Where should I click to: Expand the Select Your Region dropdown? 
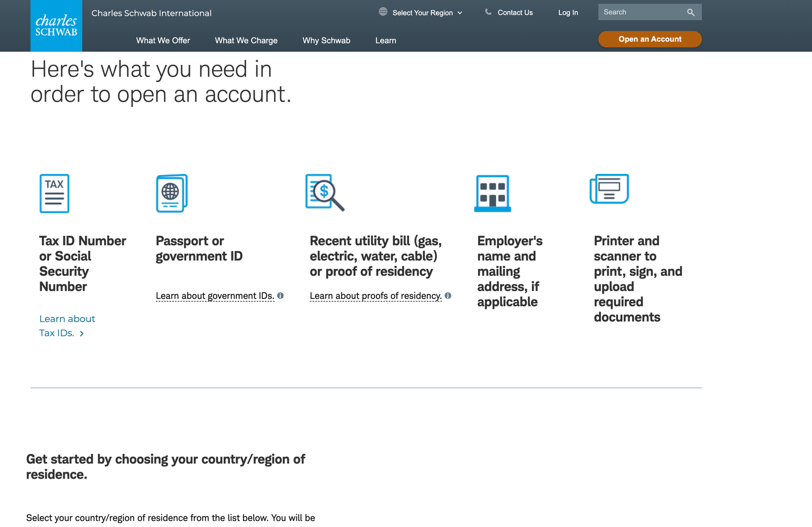[427, 13]
